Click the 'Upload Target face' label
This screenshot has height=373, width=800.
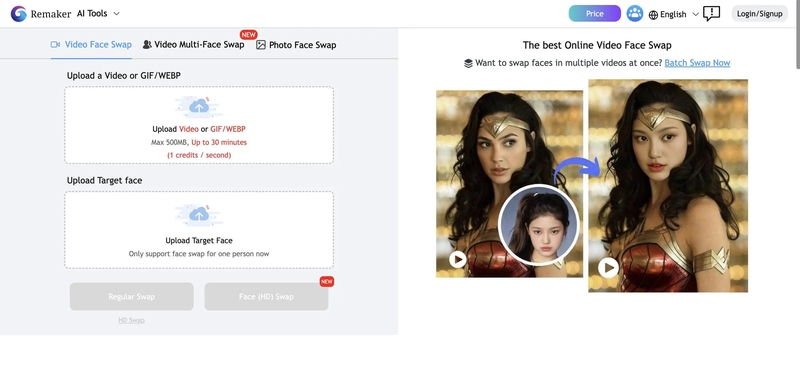tap(105, 180)
